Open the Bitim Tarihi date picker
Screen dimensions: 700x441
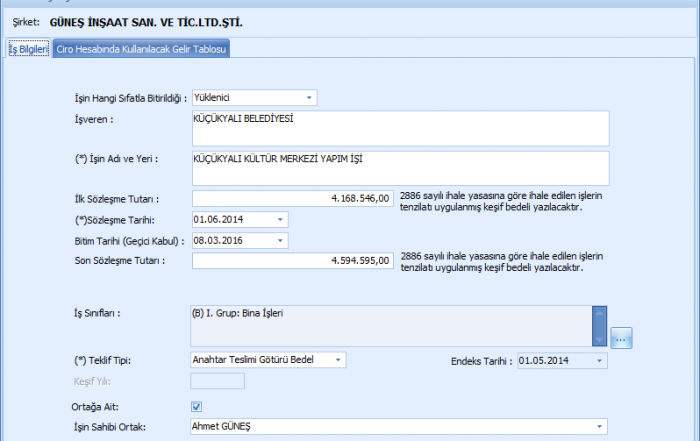click(280, 240)
